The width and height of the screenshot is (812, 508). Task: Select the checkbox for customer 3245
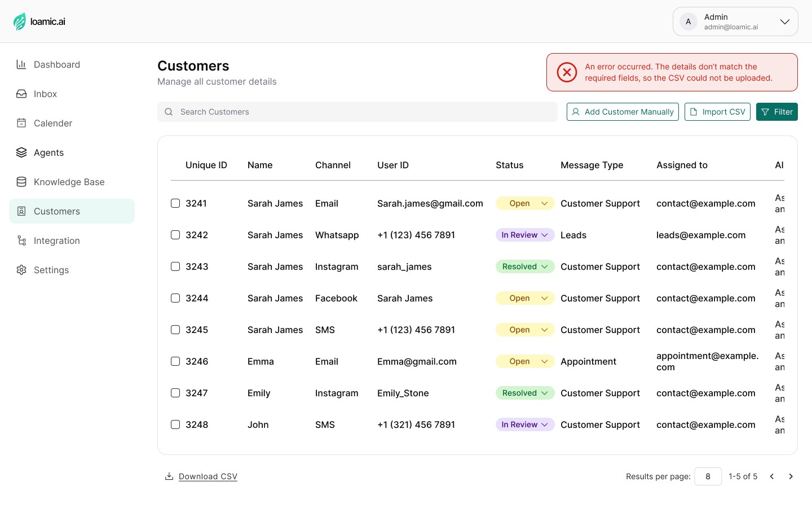tap(175, 330)
